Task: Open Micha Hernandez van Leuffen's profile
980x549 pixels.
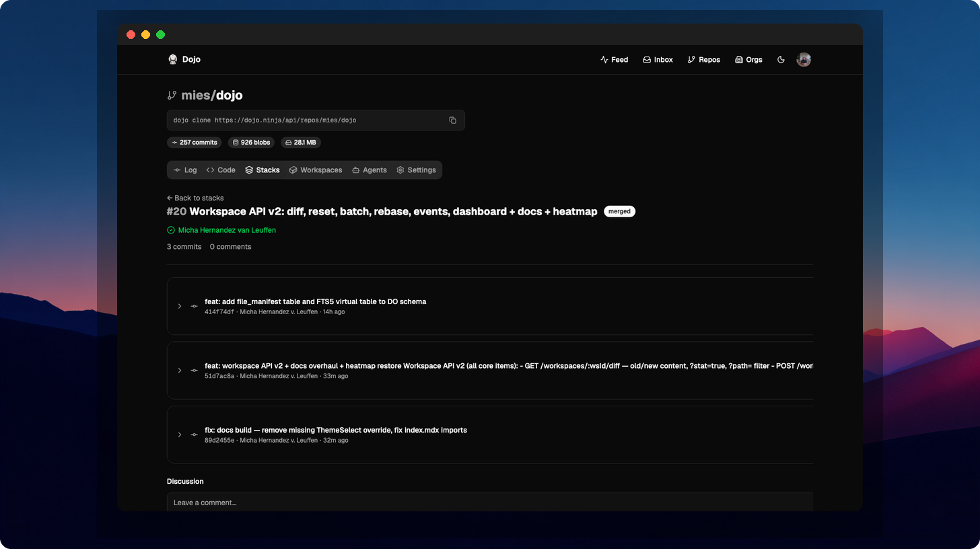Action: pyautogui.click(x=227, y=230)
